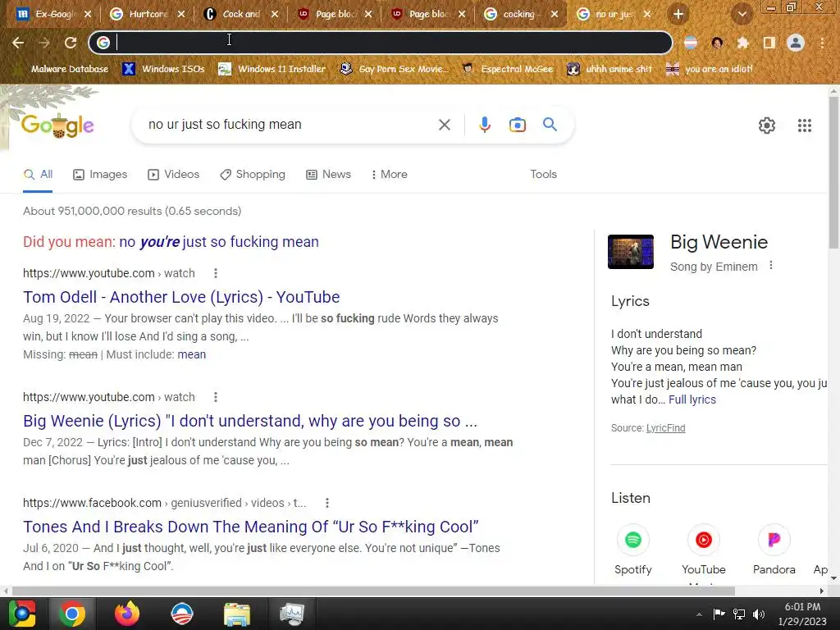The image size is (840, 630).
Task: Open File Explorer from the taskbar
Action: point(237,614)
